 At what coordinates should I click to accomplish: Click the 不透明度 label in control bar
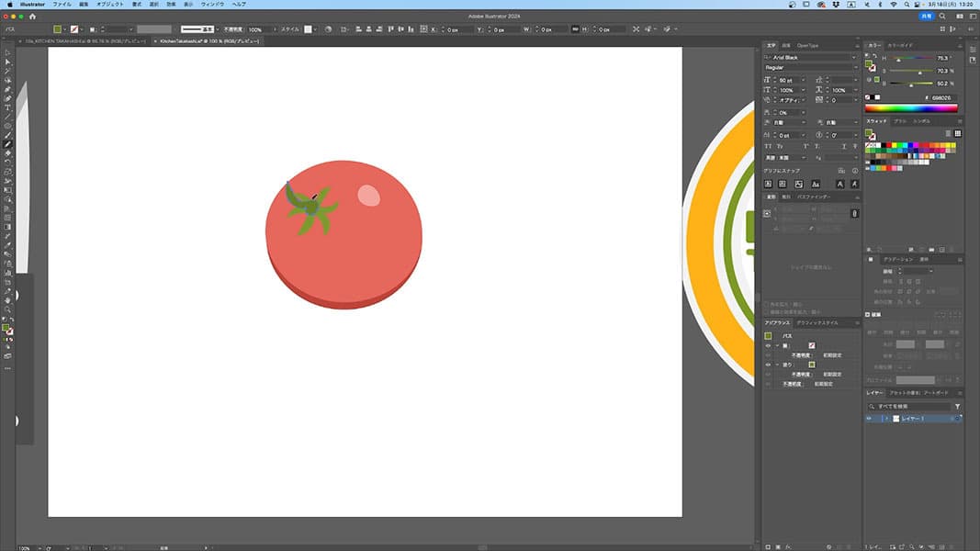click(x=233, y=29)
